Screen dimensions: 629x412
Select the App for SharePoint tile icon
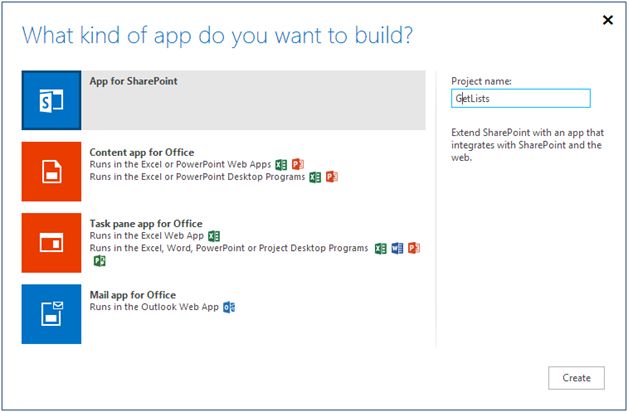(51, 100)
